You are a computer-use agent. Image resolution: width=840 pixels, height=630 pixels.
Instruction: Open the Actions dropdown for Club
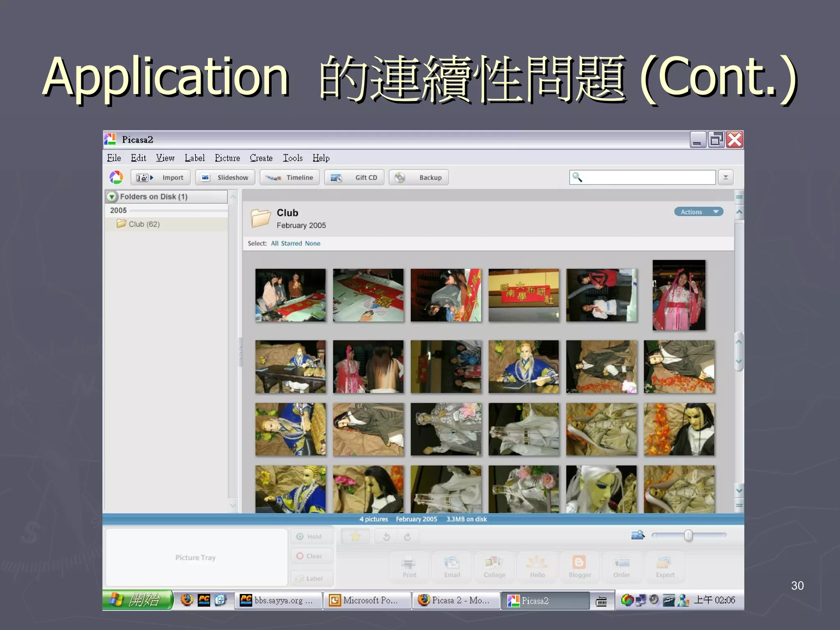tap(698, 212)
